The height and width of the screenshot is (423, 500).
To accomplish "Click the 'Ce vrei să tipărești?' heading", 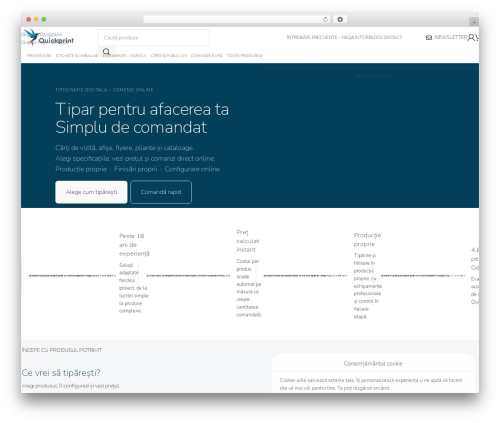I will click(61, 373).
